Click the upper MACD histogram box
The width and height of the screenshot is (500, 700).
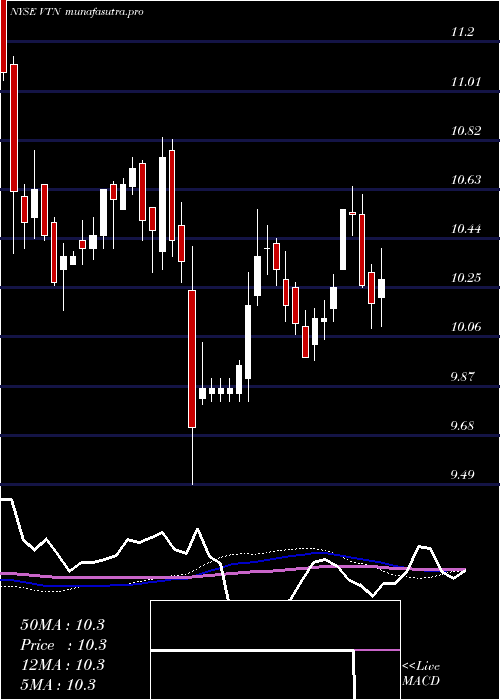tap(275, 625)
